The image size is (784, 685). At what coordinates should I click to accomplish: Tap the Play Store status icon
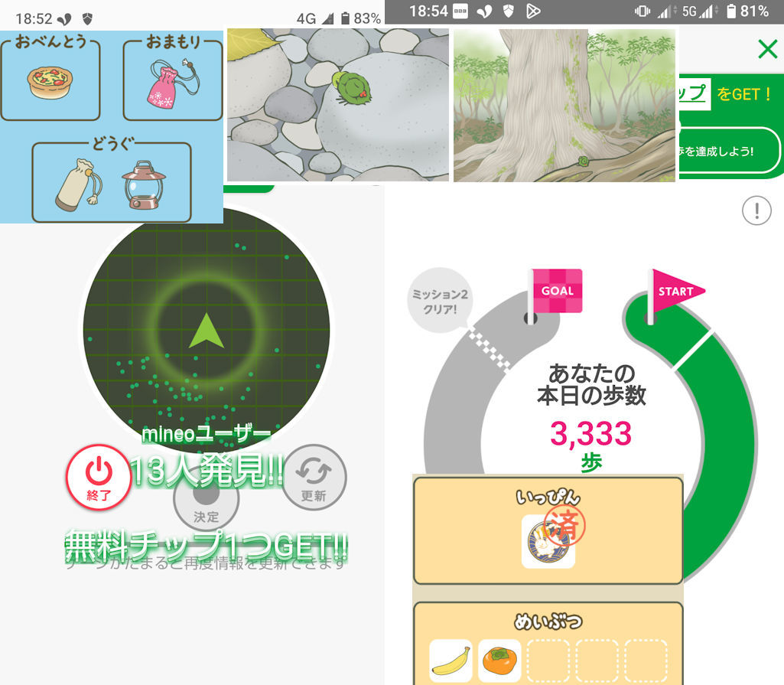point(533,11)
